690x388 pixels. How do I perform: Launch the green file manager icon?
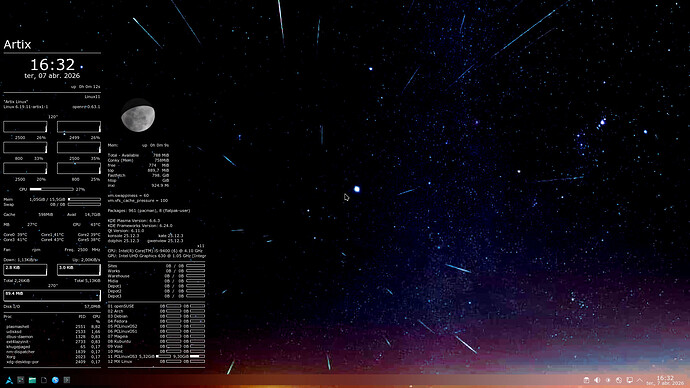pyautogui.click(x=32, y=380)
